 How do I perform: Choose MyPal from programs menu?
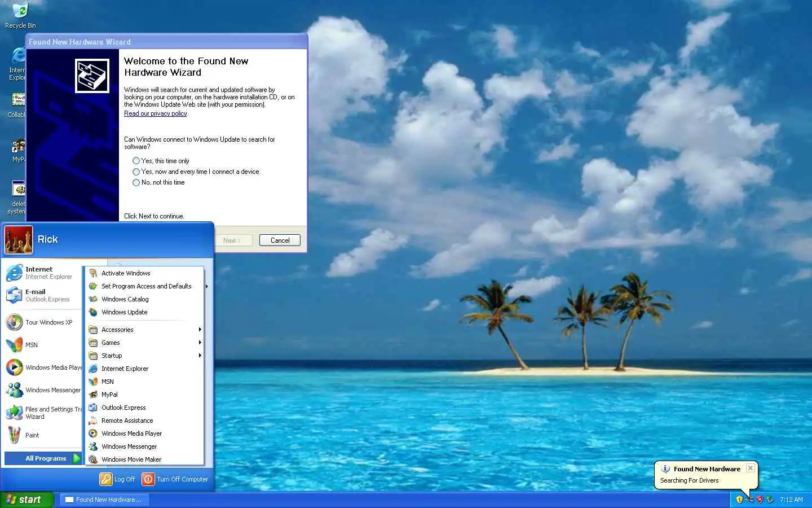144,395
